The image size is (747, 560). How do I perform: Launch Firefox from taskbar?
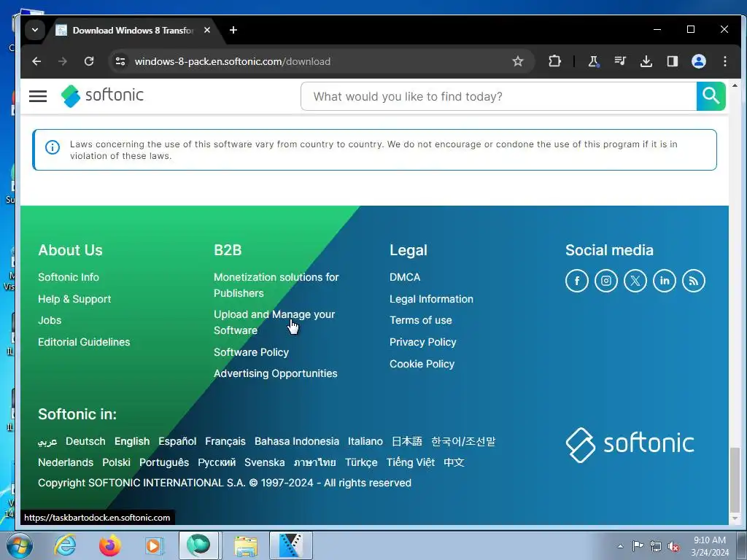(x=109, y=545)
